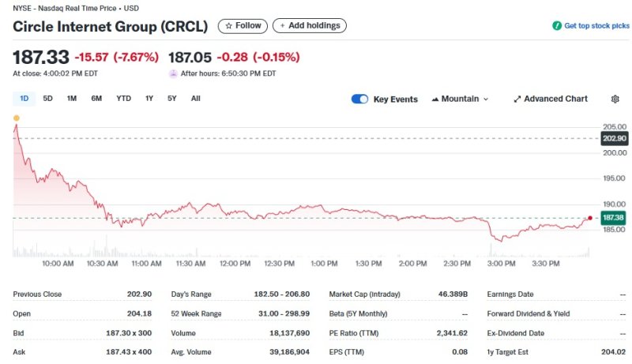Click the EPS (TTM) label
This screenshot has width=632, height=364.
tap(346, 352)
